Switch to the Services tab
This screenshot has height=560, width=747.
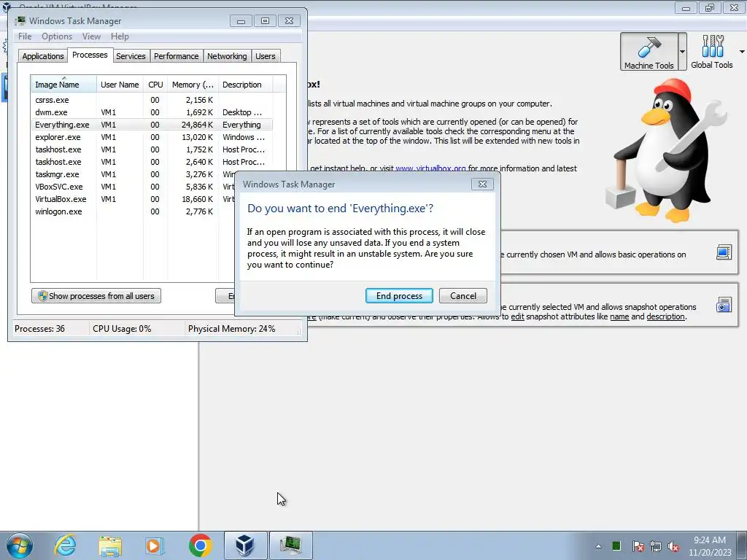(131, 55)
